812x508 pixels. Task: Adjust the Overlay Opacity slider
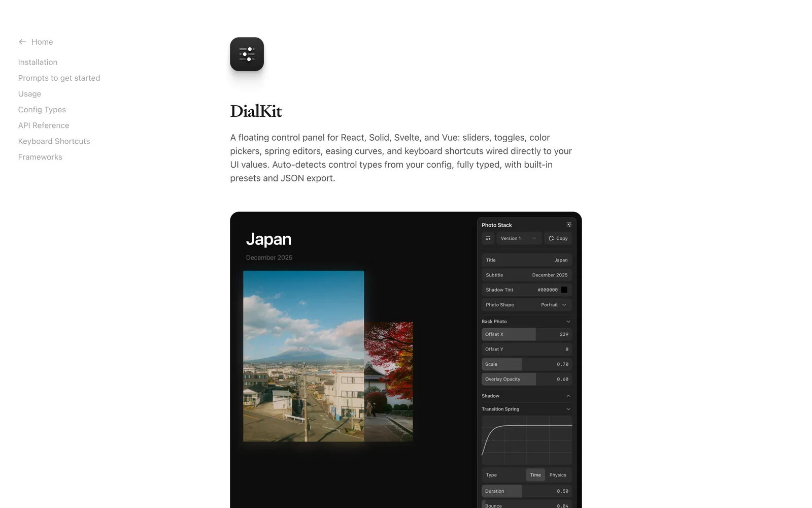click(x=527, y=379)
